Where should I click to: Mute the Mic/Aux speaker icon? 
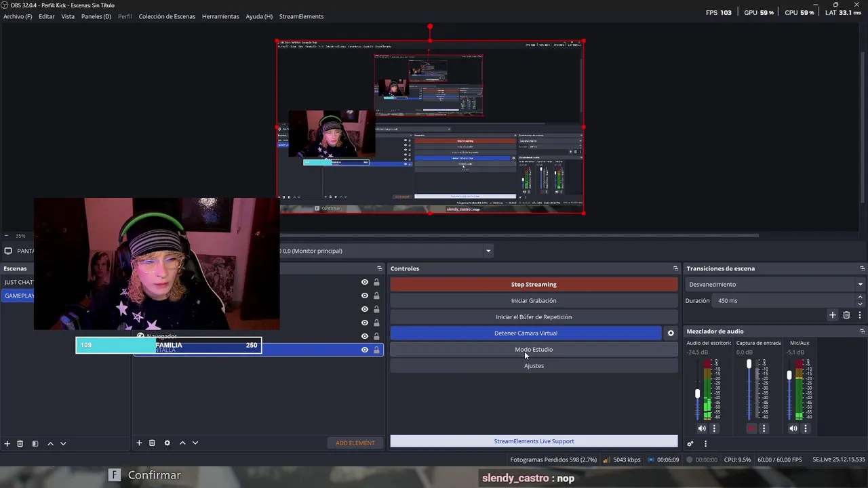coord(793,428)
